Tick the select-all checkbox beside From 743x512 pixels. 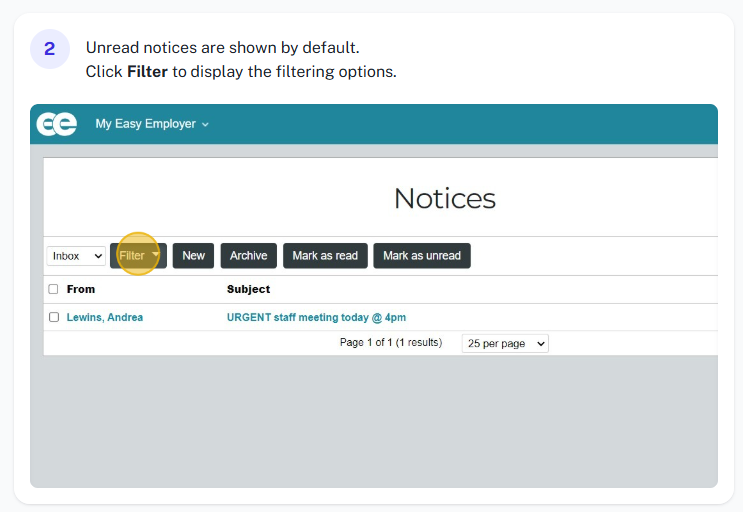54,289
